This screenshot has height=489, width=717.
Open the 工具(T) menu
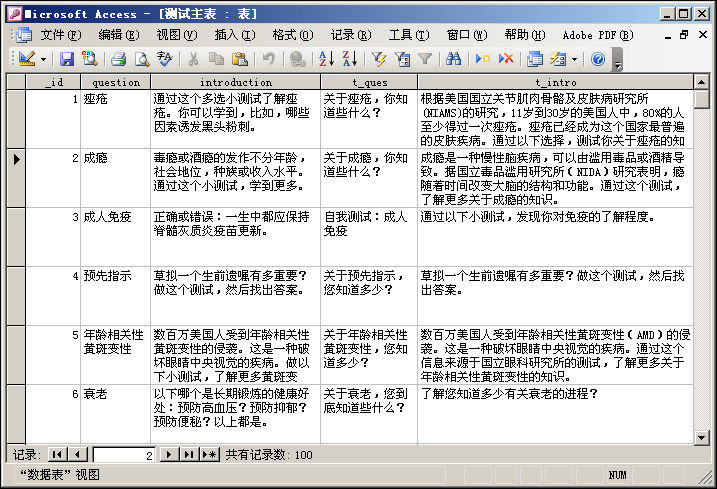(x=409, y=35)
